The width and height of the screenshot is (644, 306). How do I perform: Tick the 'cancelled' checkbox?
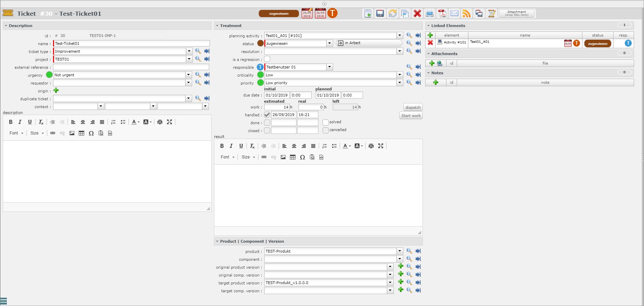325,130
